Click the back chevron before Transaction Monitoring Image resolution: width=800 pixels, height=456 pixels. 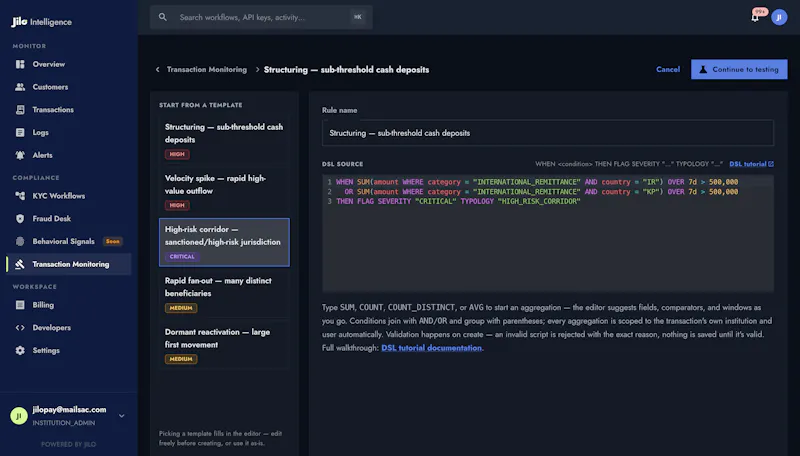pos(158,69)
